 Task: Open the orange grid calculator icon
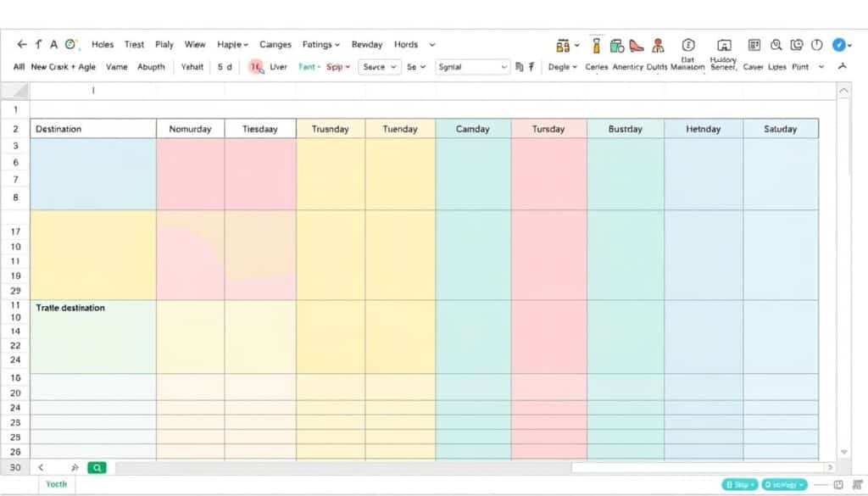(563, 46)
